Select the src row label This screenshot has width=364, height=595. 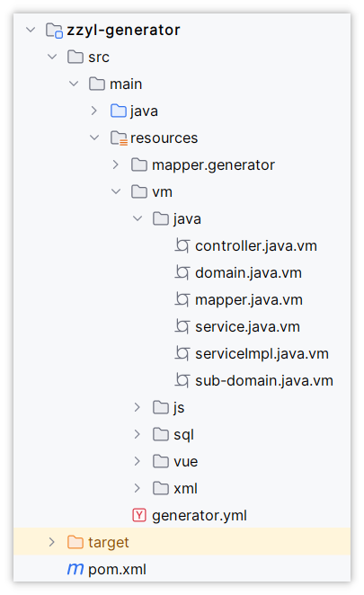point(99,58)
